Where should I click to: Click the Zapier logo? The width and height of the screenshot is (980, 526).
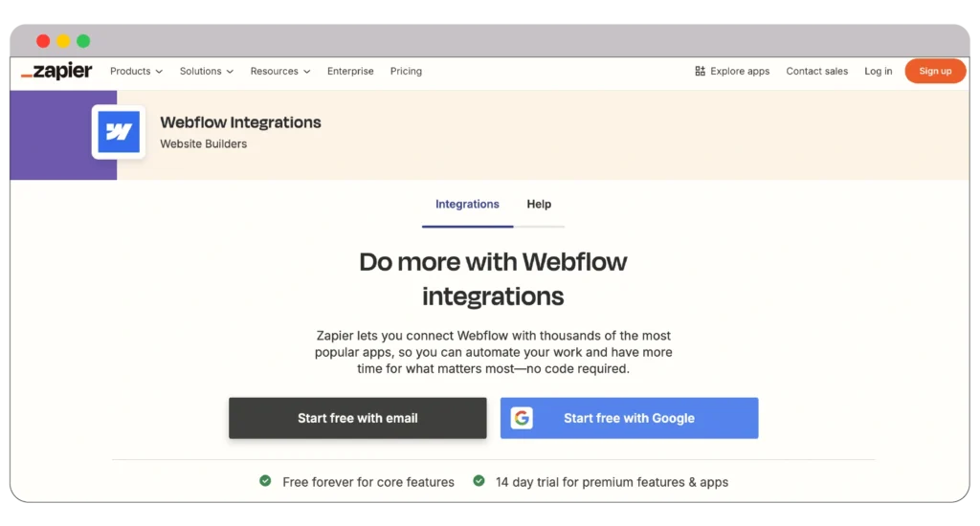[56, 71]
